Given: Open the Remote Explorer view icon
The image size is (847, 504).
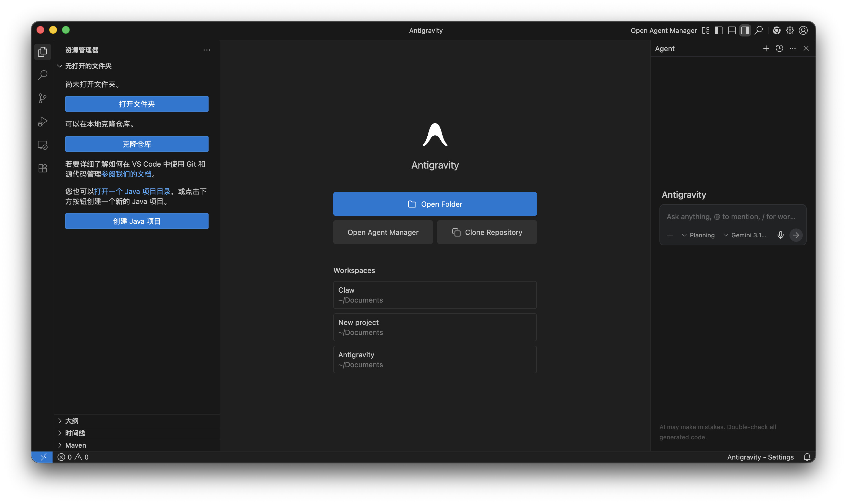Looking at the screenshot, I should coord(43,145).
